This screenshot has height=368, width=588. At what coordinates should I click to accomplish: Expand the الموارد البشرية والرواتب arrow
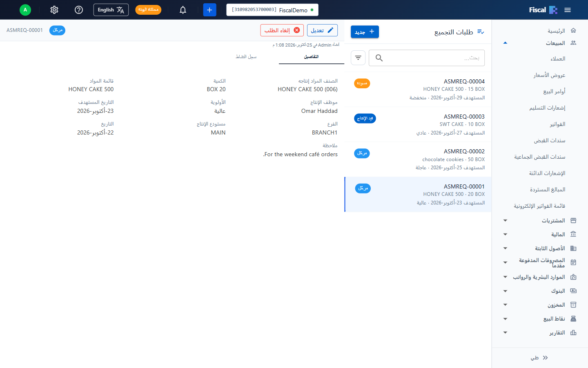(x=505, y=277)
